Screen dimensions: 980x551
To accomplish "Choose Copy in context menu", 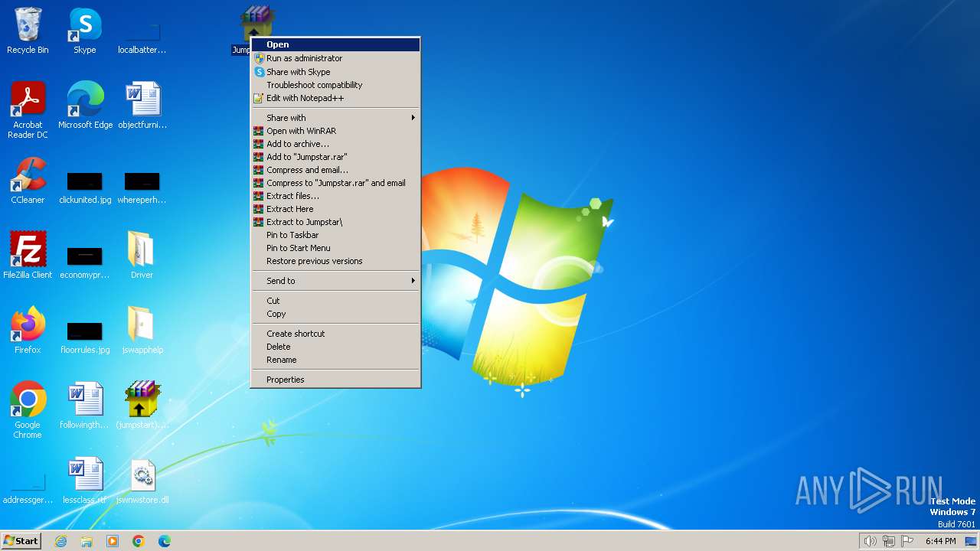I will (x=336, y=314).
